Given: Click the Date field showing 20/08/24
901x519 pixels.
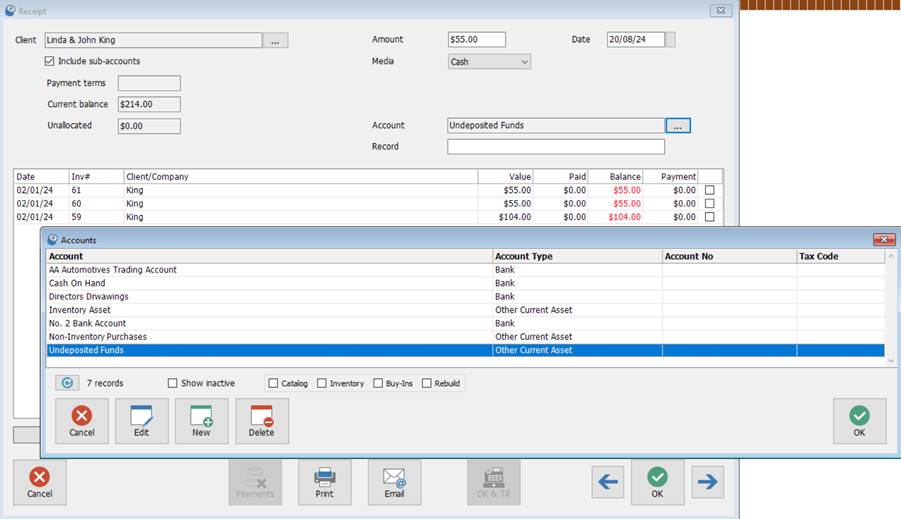Looking at the screenshot, I should 636,39.
